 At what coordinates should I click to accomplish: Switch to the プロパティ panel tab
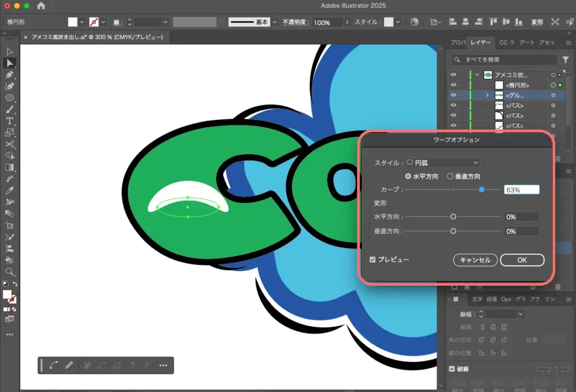(x=458, y=43)
